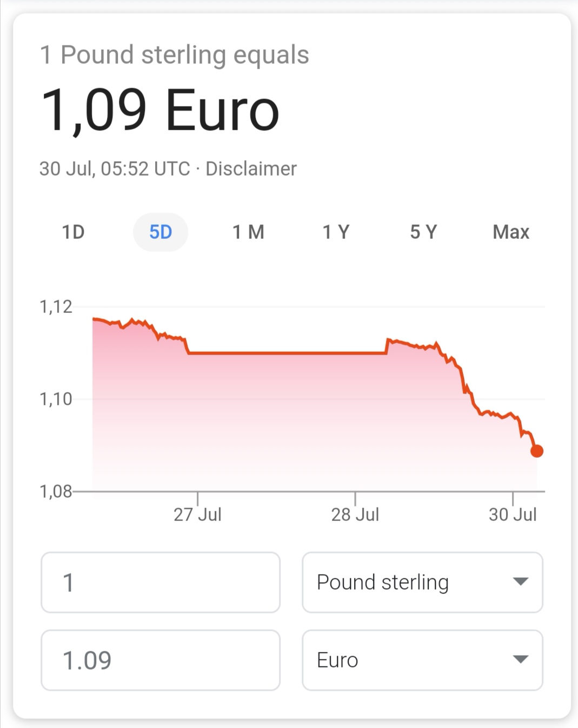Show the Max time range
The height and width of the screenshot is (728, 578).
(511, 232)
